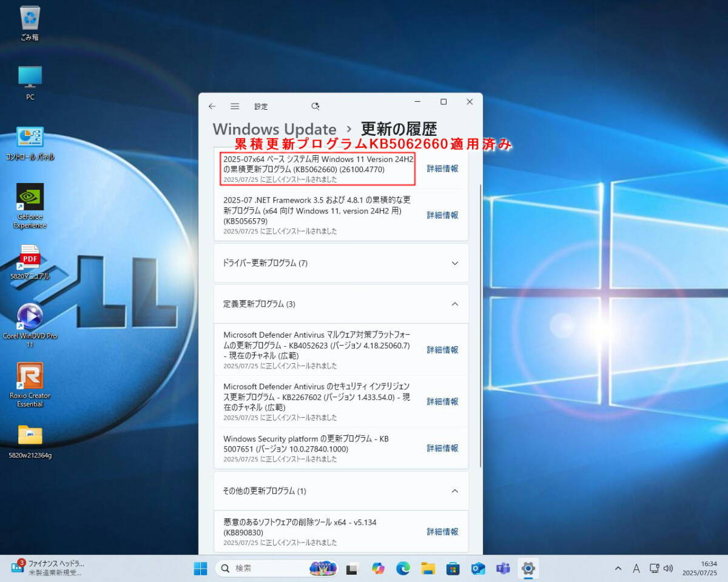This screenshot has height=582, width=728.
Task: Click the IME input mode A indicator
Action: tap(636, 569)
